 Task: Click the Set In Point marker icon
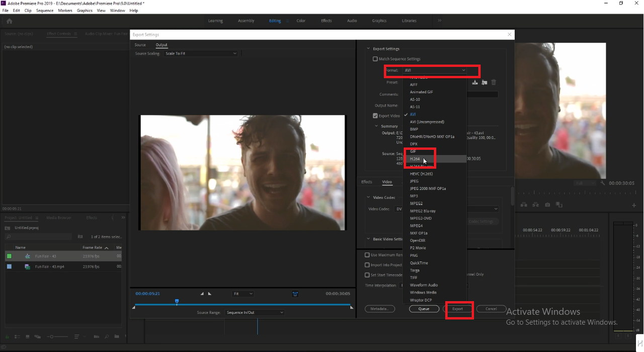[x=202, y=294]
